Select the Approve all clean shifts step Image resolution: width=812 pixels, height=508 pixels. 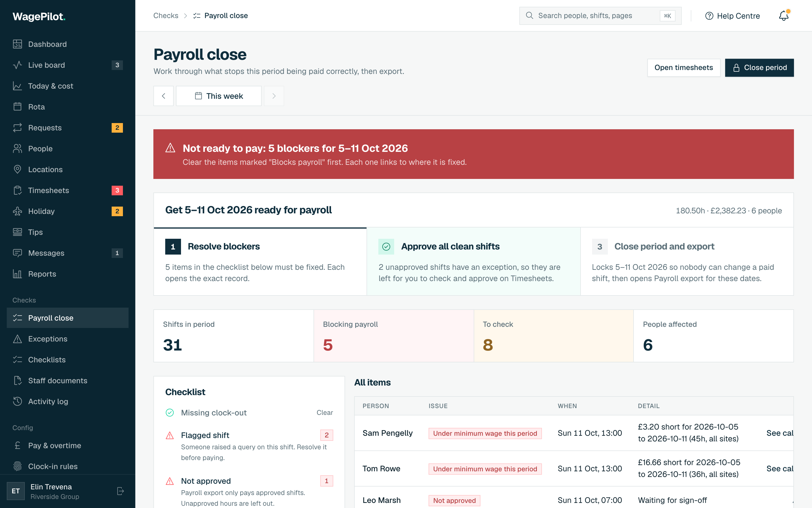(473, 261)
